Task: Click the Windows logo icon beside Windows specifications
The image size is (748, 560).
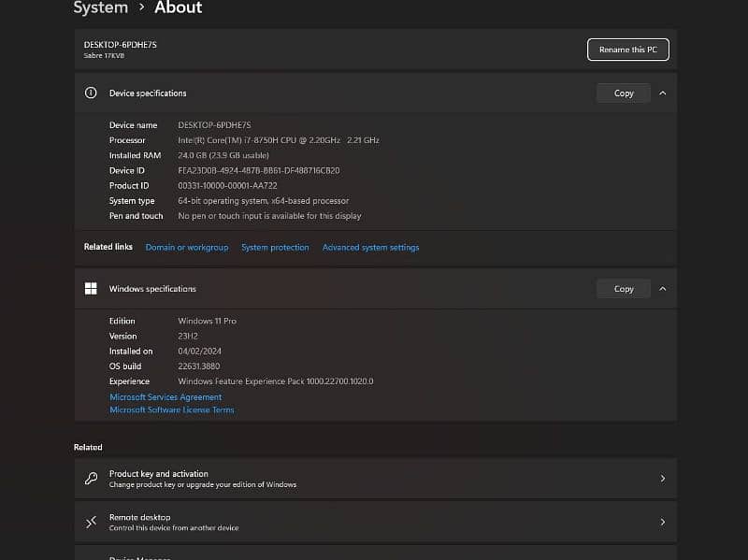Action: [x=91, y=289]
